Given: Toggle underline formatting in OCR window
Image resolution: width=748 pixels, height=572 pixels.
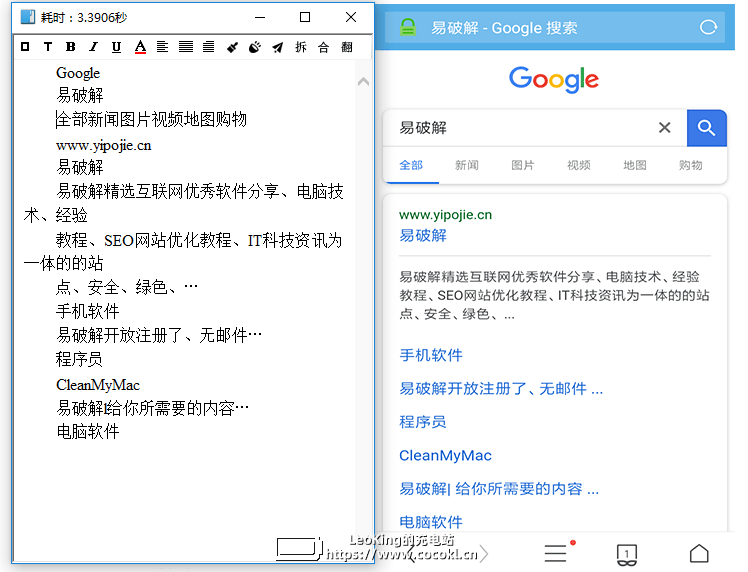Looking at the screenshot, I should [116, 47].
